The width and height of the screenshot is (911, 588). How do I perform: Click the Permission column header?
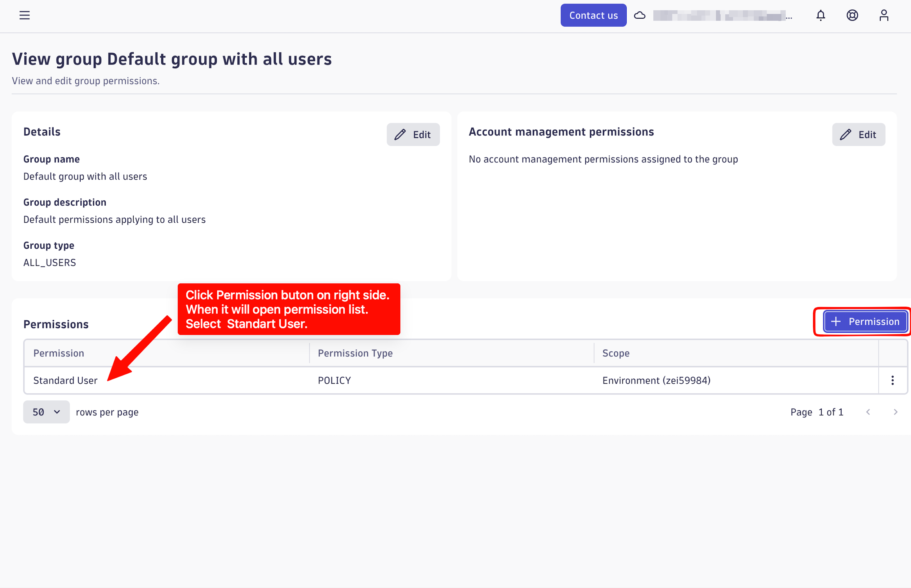167,353
